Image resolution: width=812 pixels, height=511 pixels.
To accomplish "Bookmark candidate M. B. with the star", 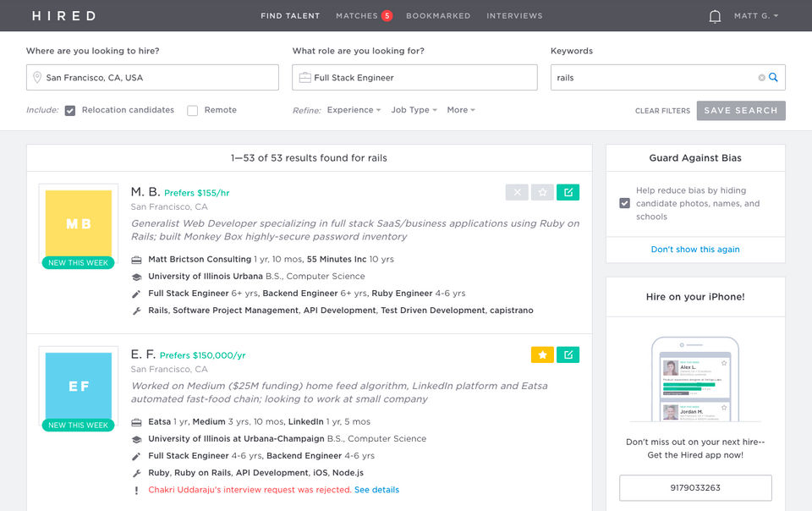I will pyautogui.click(x=542, y=192).
